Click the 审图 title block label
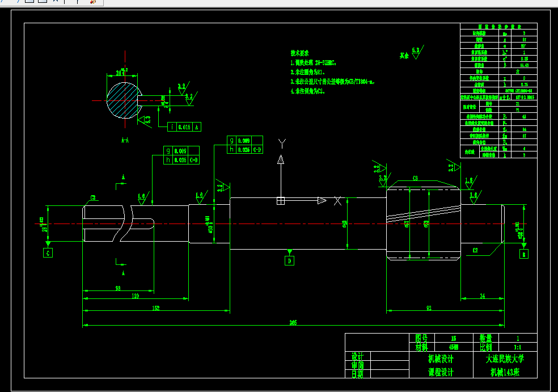The image size is (558, 392). point(358,365)
